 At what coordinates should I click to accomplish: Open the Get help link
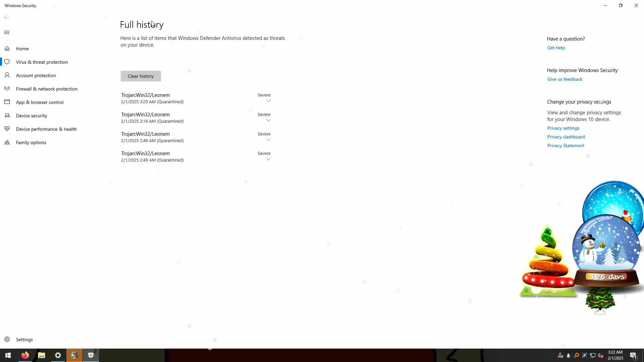coord(556,48)
